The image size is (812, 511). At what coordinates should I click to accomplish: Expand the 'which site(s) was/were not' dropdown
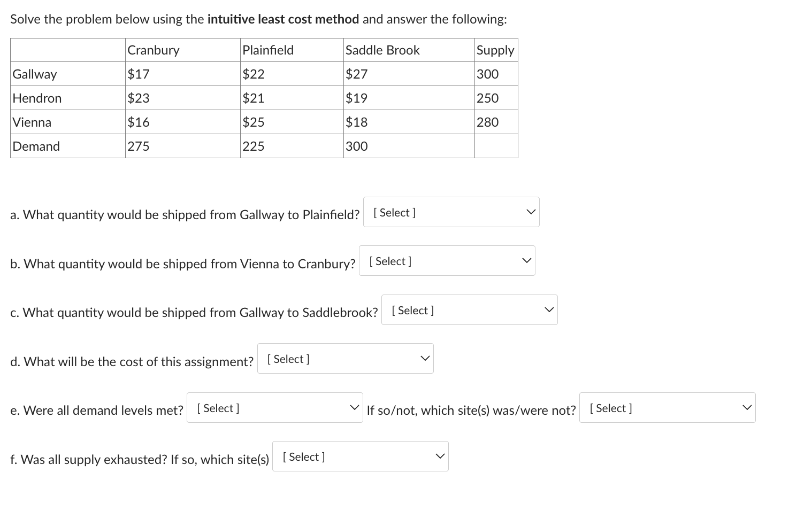[667, 408]
